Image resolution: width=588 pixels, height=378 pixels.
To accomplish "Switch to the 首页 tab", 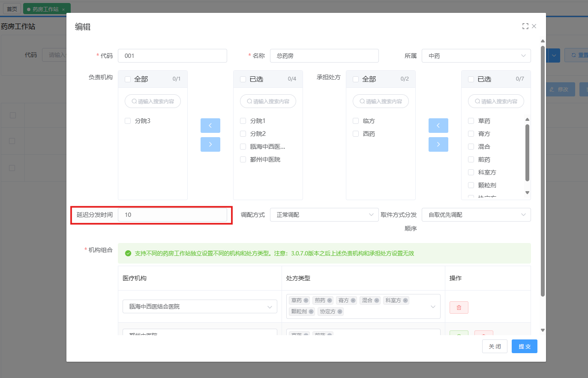I will (x=12, y=9).
